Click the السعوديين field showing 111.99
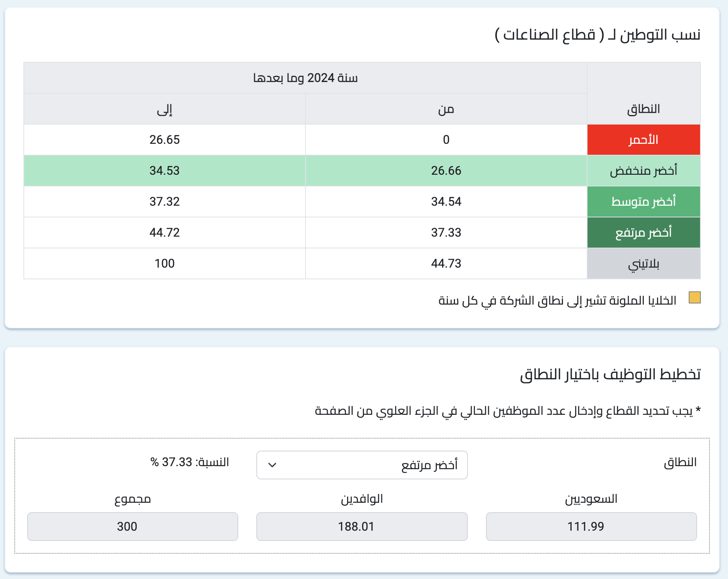This screenshot has height=579, width=728. coord(591,526)
